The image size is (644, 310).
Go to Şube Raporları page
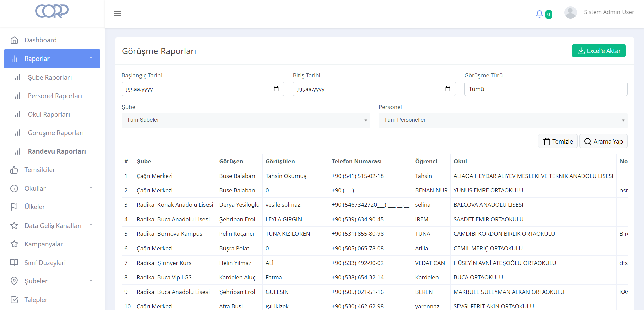(x=50, y=77)
